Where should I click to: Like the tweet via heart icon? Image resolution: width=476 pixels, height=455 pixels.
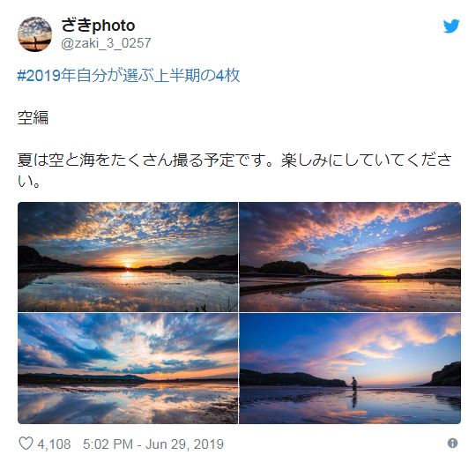(x=26, y=444)
